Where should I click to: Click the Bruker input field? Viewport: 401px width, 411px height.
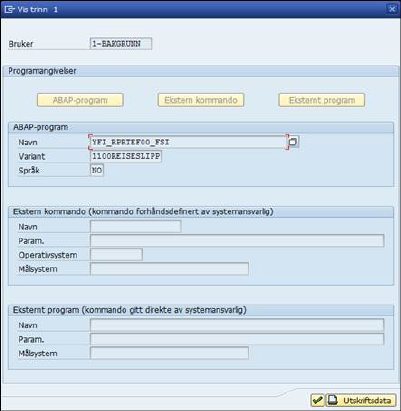click(x=121, y=44)
